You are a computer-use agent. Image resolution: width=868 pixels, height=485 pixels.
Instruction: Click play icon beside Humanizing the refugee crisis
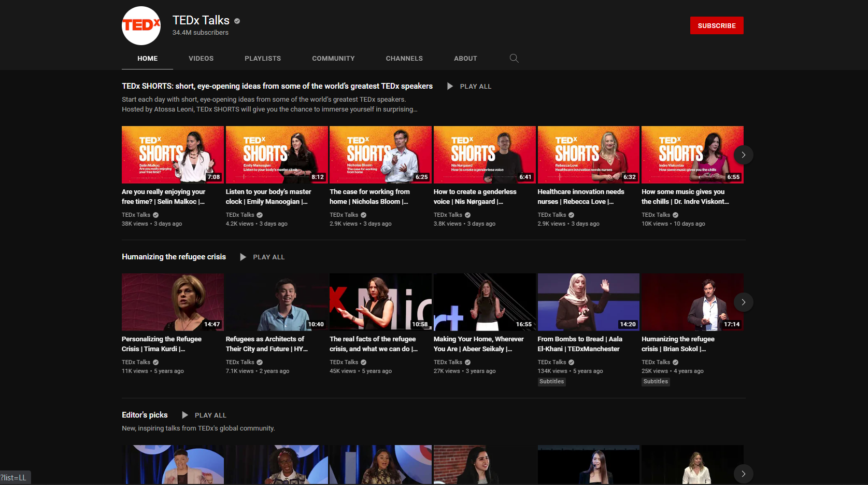coord(243,257)
